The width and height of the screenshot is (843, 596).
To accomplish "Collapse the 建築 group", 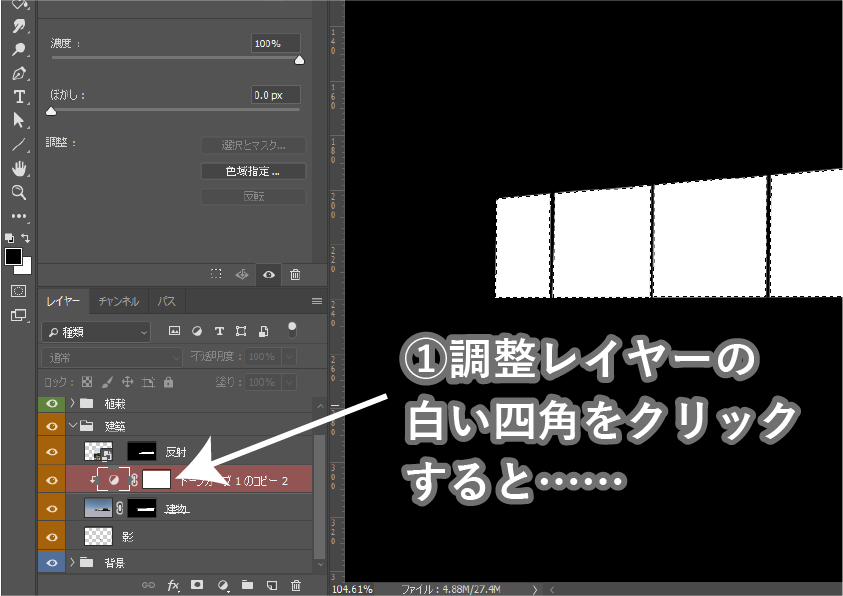I will 73,426.
